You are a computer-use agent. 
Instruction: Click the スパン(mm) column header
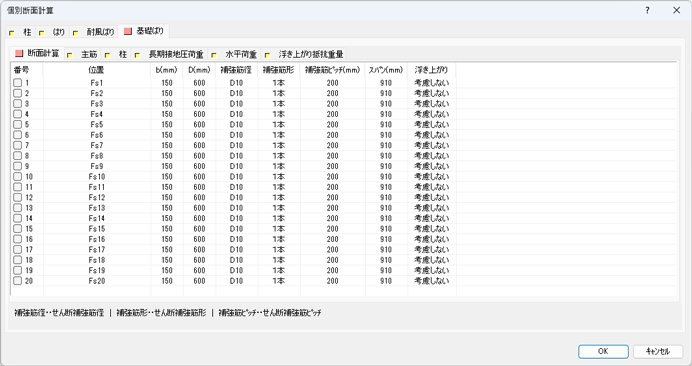coord(386,70)
